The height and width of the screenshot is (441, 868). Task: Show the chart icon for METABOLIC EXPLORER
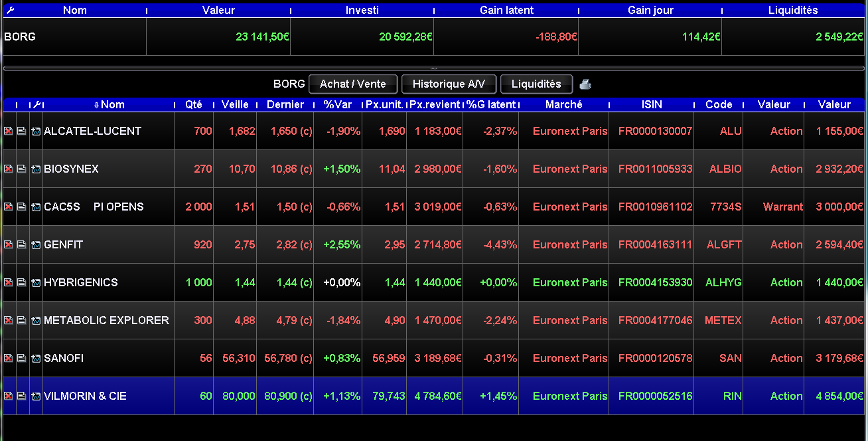pyautogui.click(x=36, y=321)
